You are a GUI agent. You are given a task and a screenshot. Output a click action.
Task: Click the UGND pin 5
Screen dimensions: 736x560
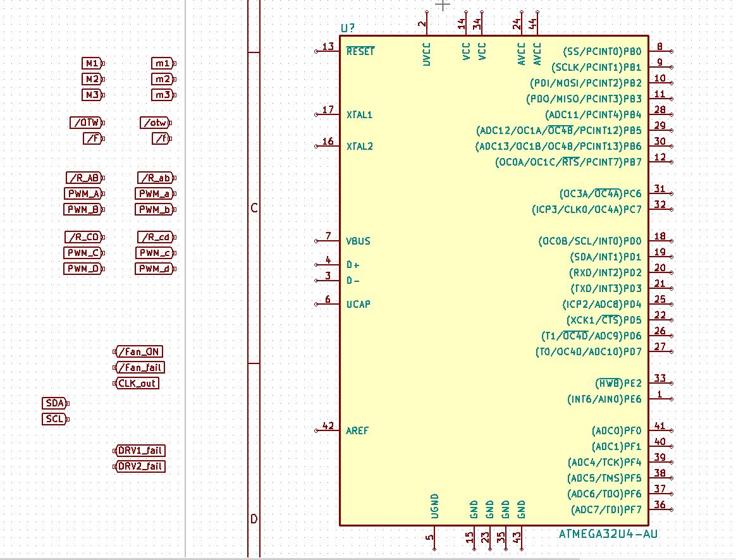pos(434,537)
